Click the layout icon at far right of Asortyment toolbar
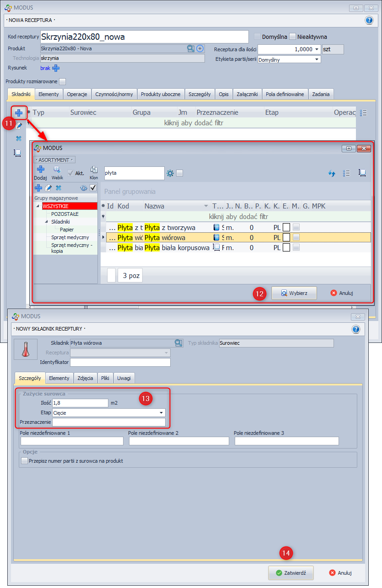Image resolution: width=382 pixels, height=588 pixels. pyautogui.click(x=362, y=173)
